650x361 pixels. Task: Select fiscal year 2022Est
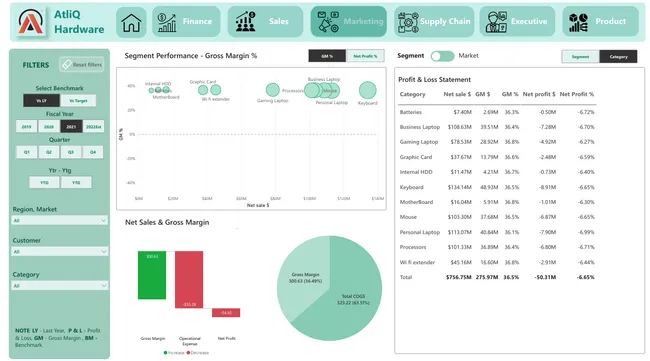pos(93,126)
